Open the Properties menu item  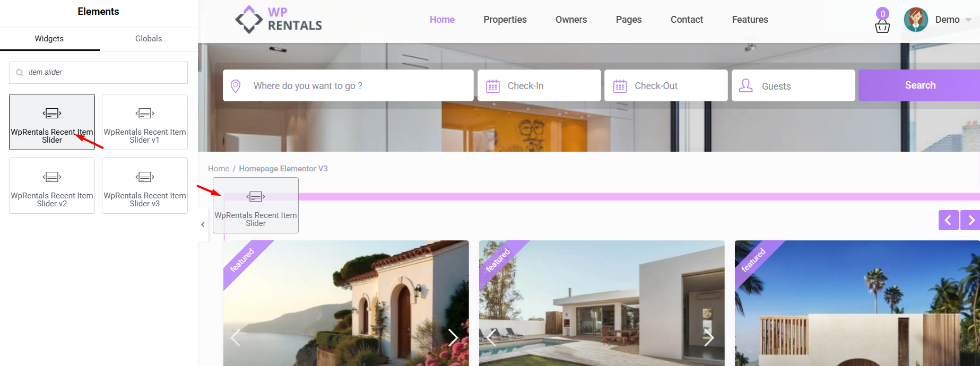click(x=505, y=20)
